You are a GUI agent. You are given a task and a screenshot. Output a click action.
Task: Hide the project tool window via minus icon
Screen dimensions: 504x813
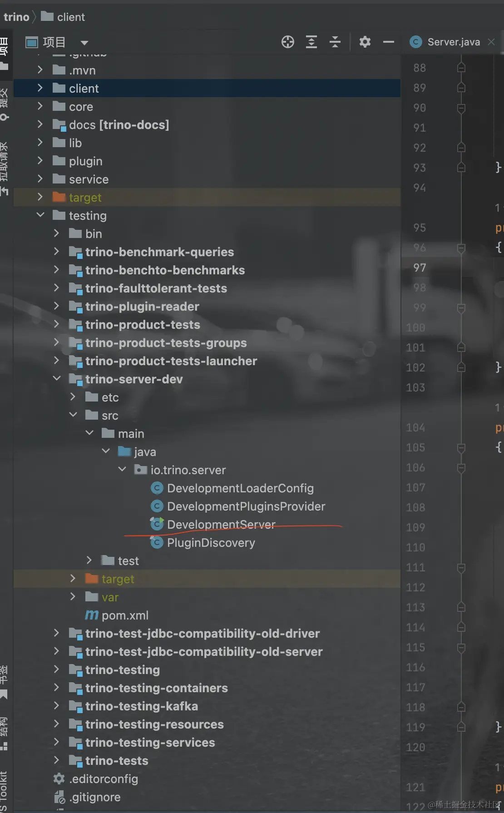tap(389, 42)
